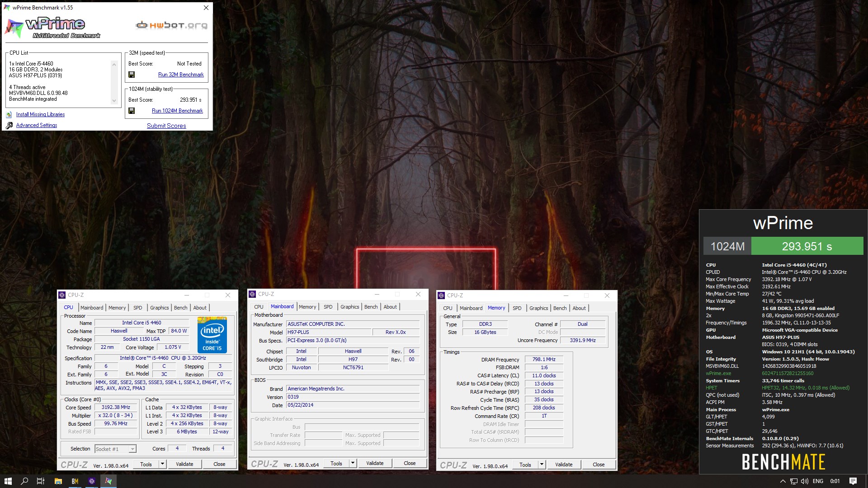Click the 1024M label in the BenchMate panel
Viewport: 868px width, 488px height.
[x=727, y=246]
